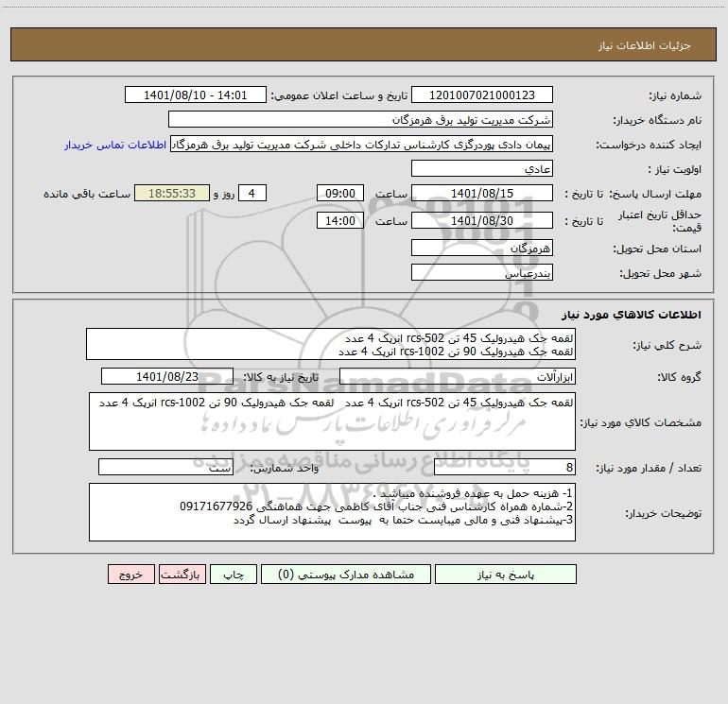Click the quantity field showing 8
The height and width of the screenshot is (704, 728).
point(505,467)
